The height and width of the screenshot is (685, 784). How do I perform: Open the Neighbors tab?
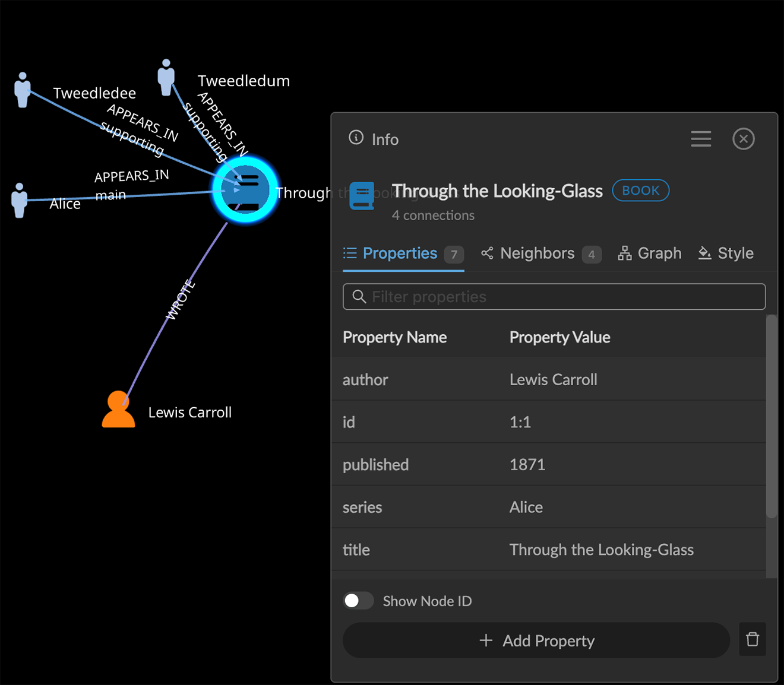pos(541,254)
